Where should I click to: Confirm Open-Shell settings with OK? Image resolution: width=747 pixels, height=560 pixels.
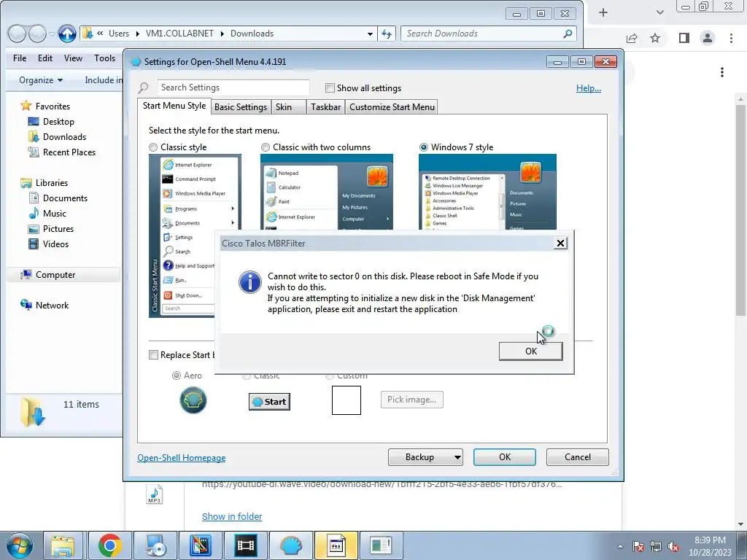click(x=505, y=457)
